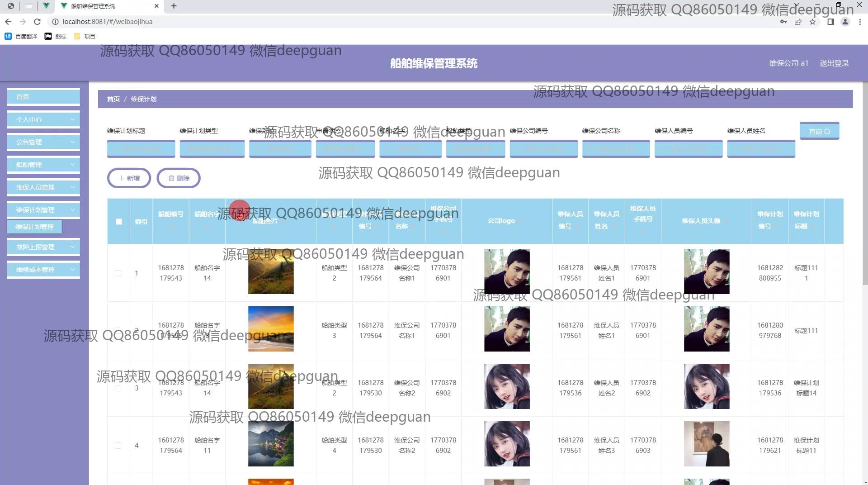Image resolution: width=868 pixels, height=485 pixels.
Task: Expand the 故障上报管理 sidebar menu
Action: click(x=43, y=247)
